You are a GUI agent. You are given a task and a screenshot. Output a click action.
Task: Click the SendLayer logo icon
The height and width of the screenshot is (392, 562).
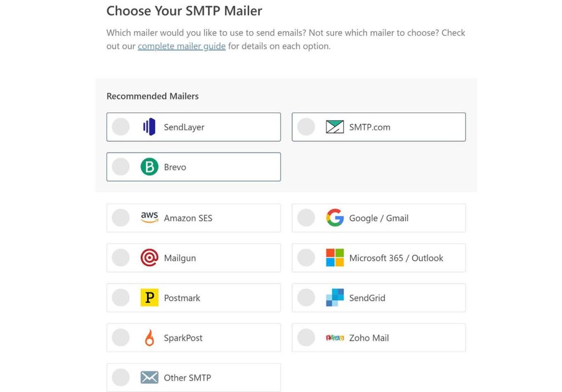coord(149,127)
